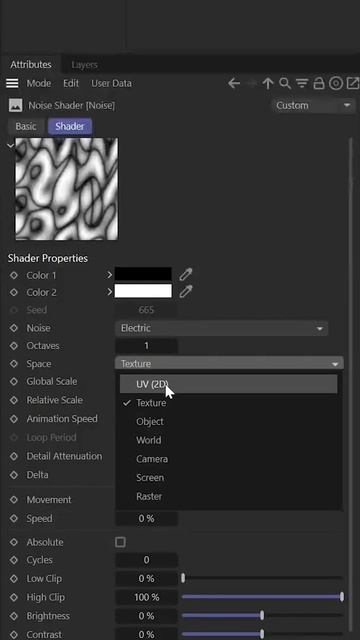Switch to the Layers tab
Viewport: 360px width, 640px height.
84,65
